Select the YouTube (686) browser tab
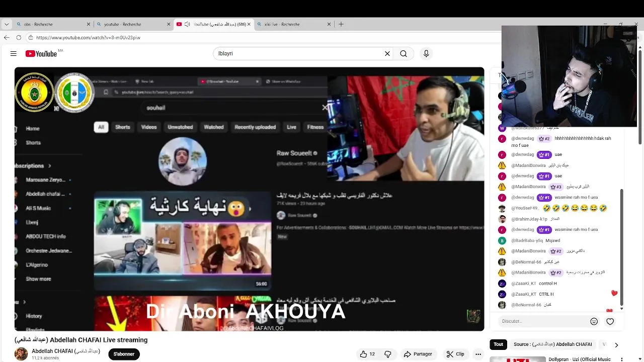 pos(214,24)
